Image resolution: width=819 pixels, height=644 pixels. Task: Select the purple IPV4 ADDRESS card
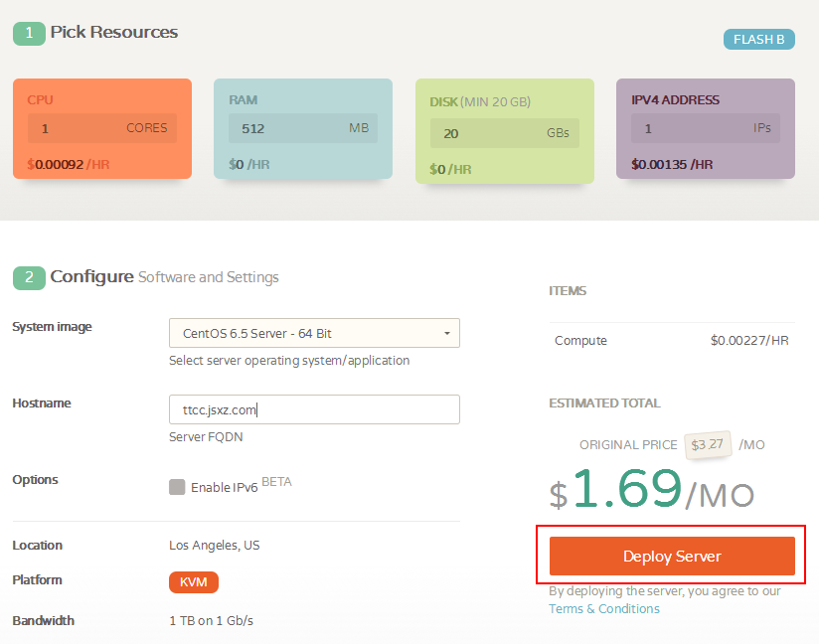pyautogui.click(x=706, y=129)
